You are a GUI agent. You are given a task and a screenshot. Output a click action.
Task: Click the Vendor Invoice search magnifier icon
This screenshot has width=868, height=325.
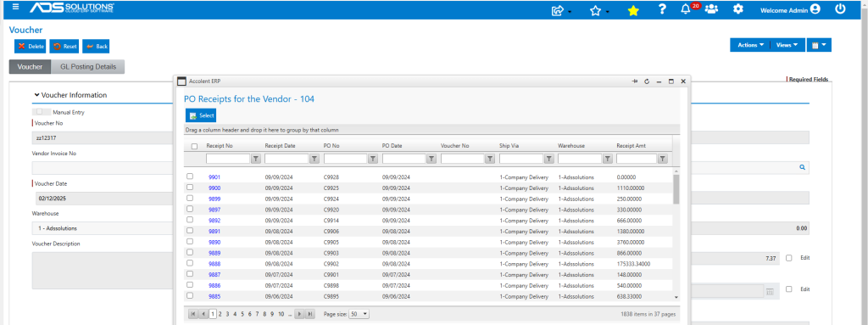click(x=802, y=167)
